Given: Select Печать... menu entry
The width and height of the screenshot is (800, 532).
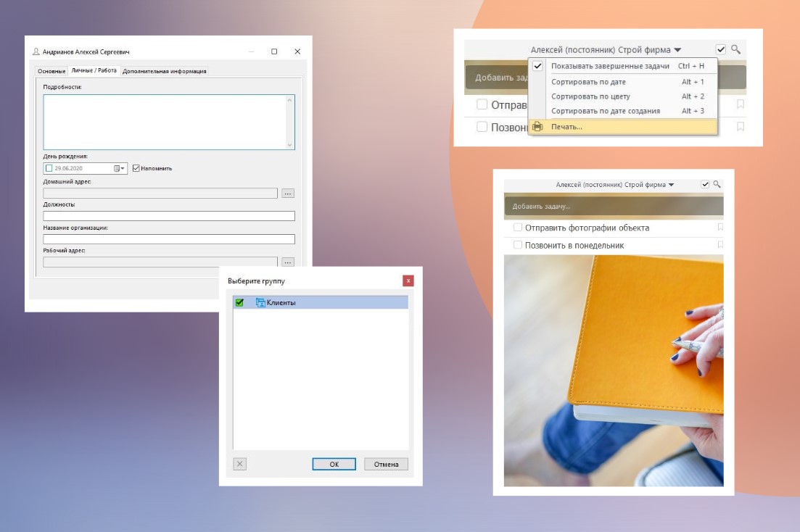Looking at the screenshot, I should [x=623, y=127].
